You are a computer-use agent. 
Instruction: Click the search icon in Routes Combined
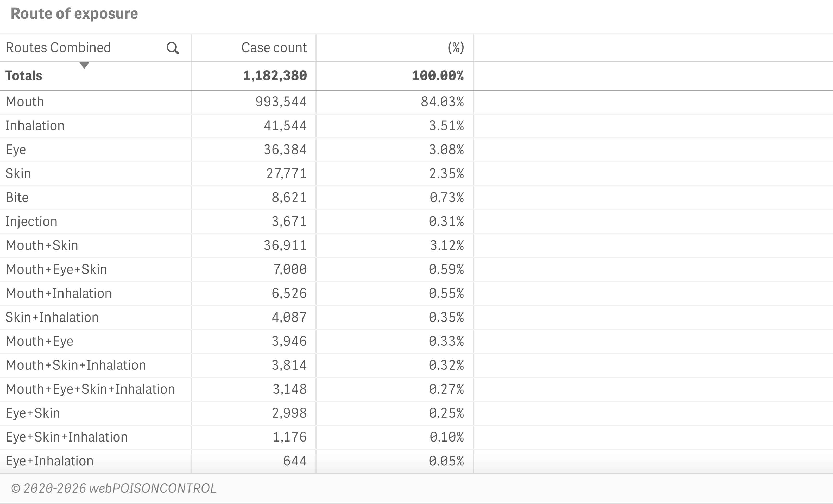172,48
